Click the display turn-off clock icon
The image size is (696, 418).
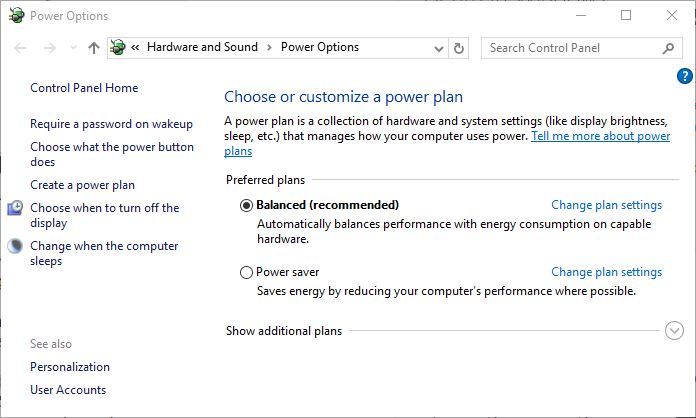point(15,208)
